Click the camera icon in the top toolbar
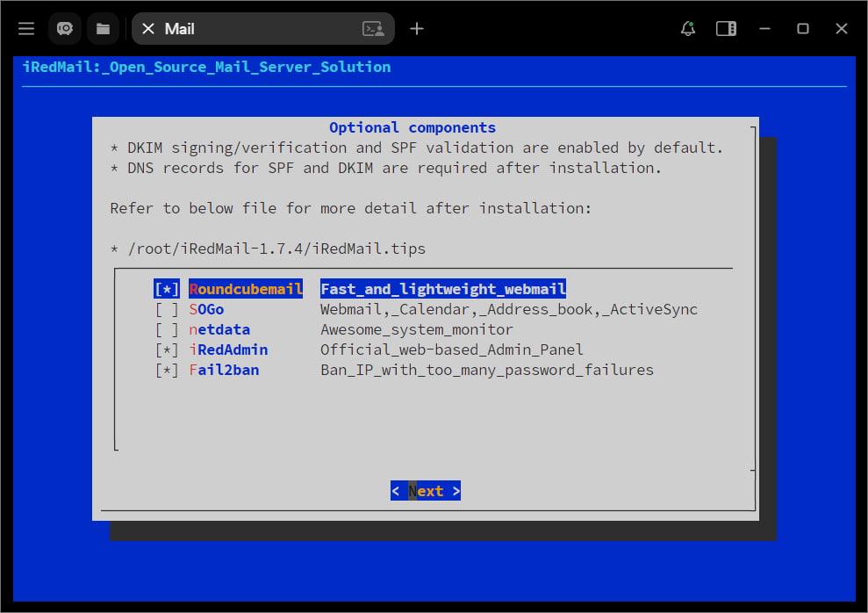The height and width of the screenshot is (613, 868). (x=64, y=28)
